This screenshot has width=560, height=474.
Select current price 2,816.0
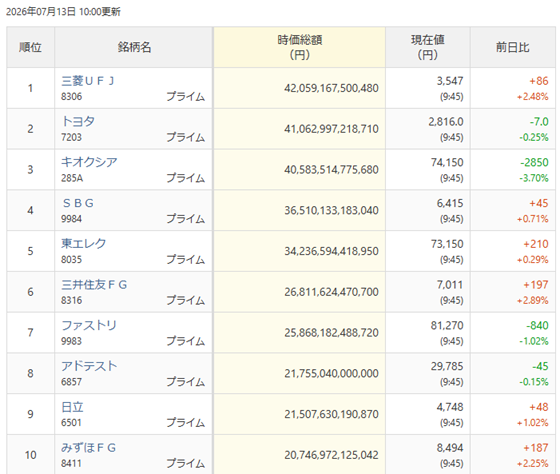tap(446, 122)
